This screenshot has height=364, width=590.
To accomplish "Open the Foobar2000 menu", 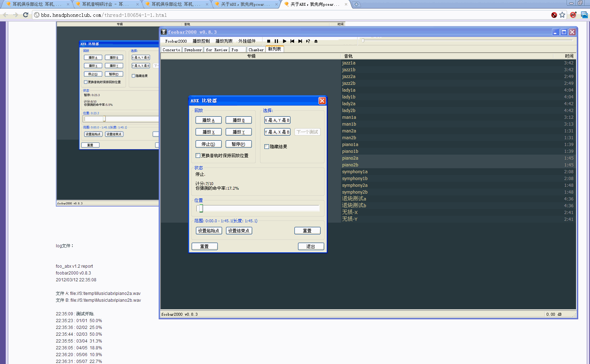I will [x=176, y=41].
